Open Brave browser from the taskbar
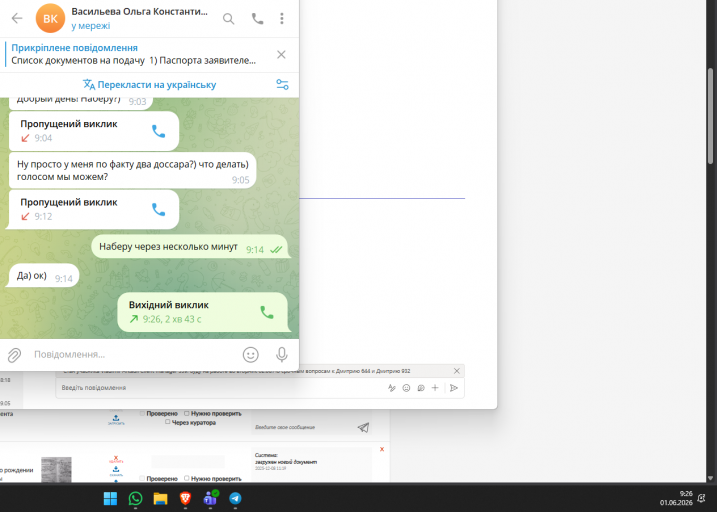Screen dimensions: 717x512 point(185,498)
